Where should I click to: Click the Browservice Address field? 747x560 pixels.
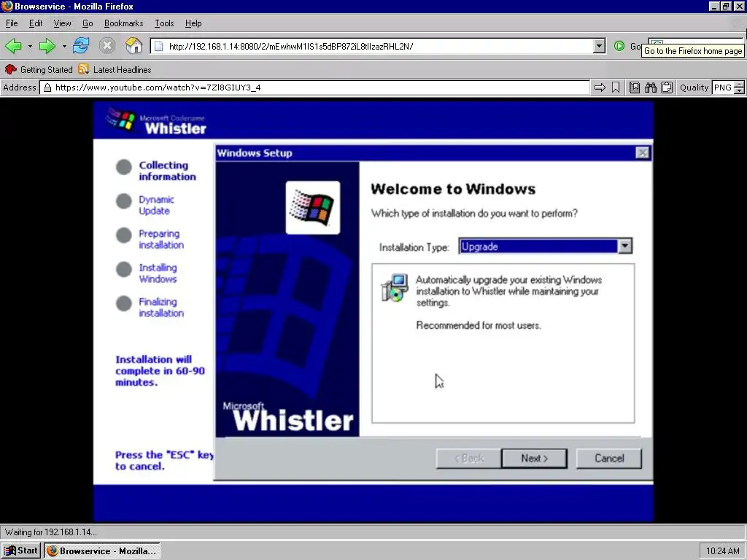click(x=315, y=87)
